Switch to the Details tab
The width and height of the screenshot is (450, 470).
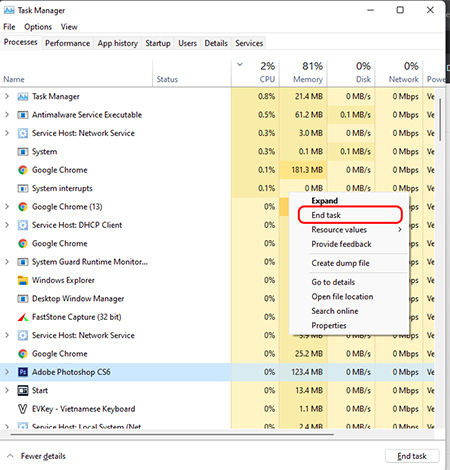pyautogui.click(x=216, y=43)
